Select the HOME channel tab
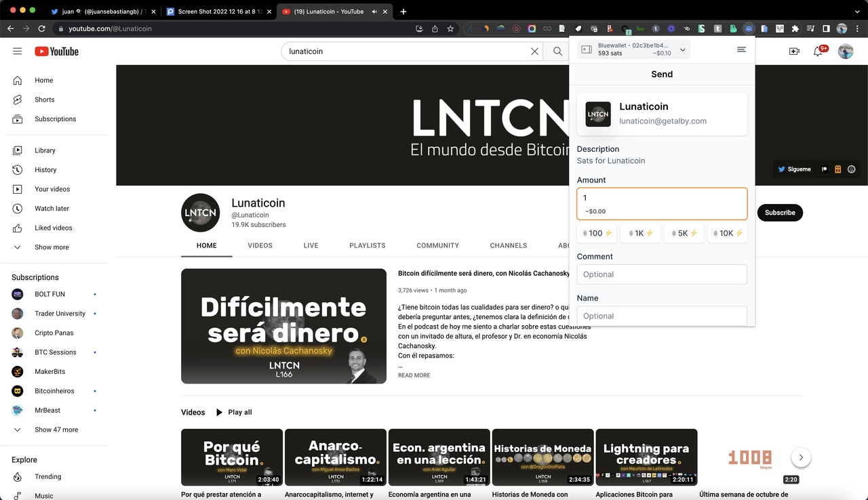The width and height of the screenshot is (868, 500). pyautogui.click(x=207, y=245)
